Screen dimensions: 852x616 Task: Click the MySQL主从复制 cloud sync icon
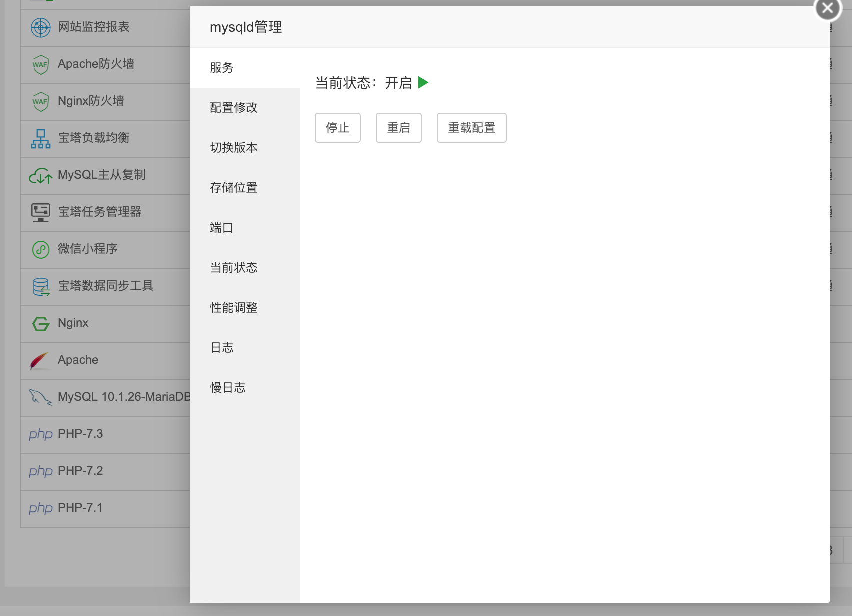point(41,175)
